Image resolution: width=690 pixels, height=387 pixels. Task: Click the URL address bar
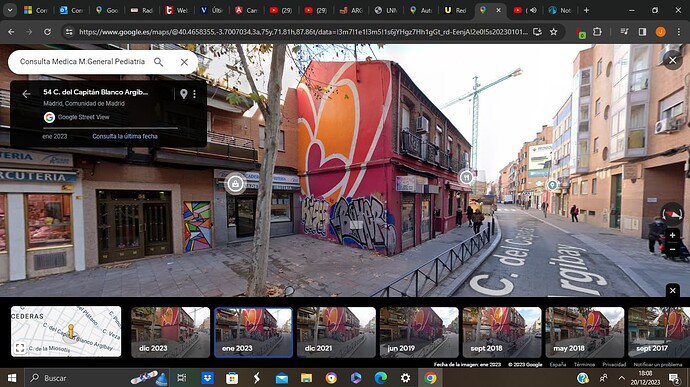303,32
